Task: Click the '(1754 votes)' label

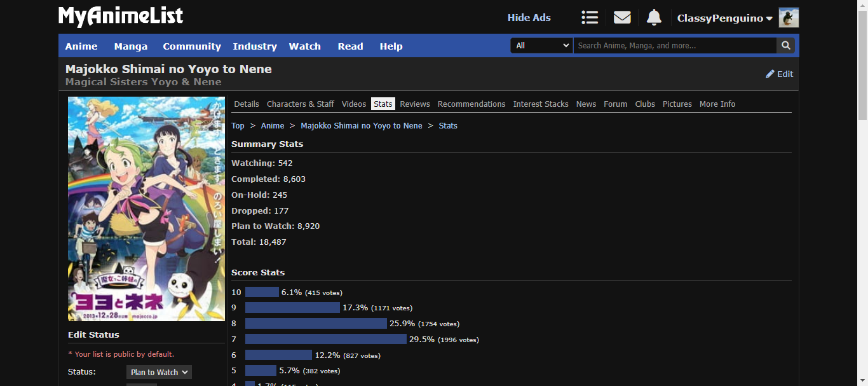Action: click(x=438, y=324)
